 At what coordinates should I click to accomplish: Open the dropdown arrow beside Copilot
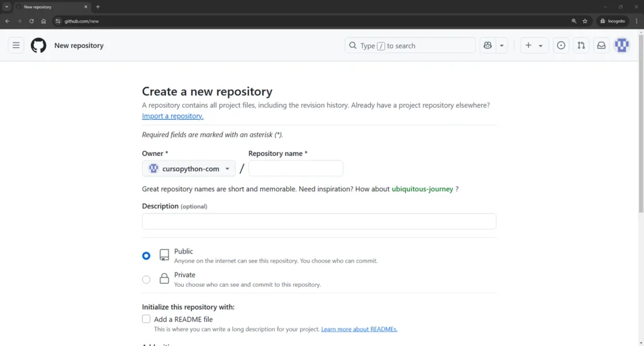point(502,45)
